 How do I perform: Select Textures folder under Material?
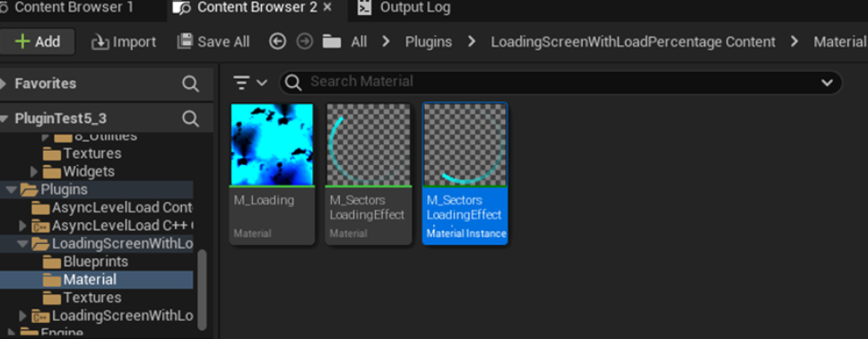(x=91, y=298)
